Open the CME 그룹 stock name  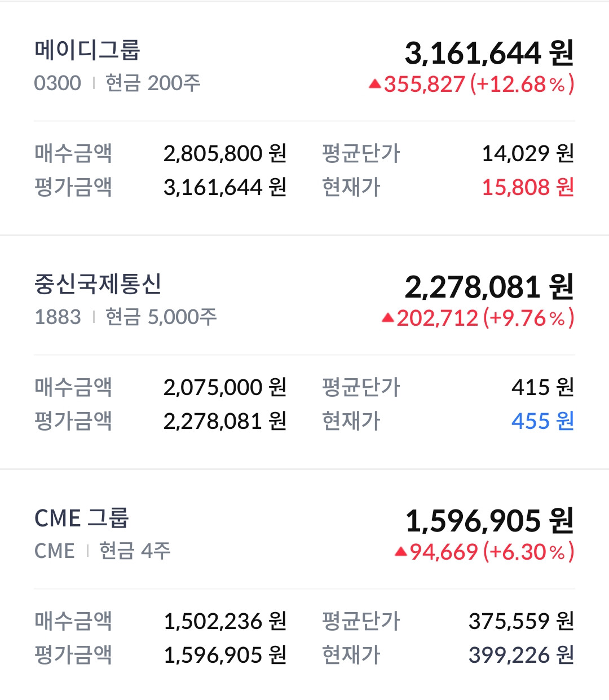tap(82, 518)
